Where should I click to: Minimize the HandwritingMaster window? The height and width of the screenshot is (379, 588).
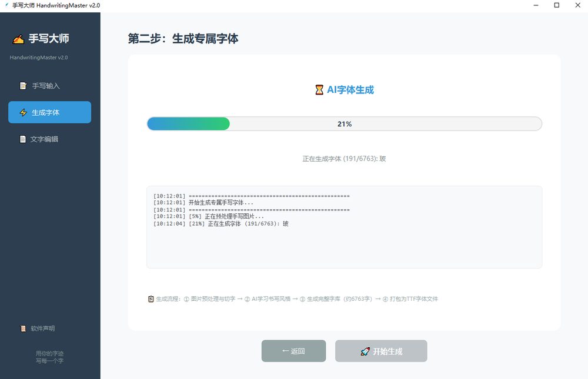[536, 5]
